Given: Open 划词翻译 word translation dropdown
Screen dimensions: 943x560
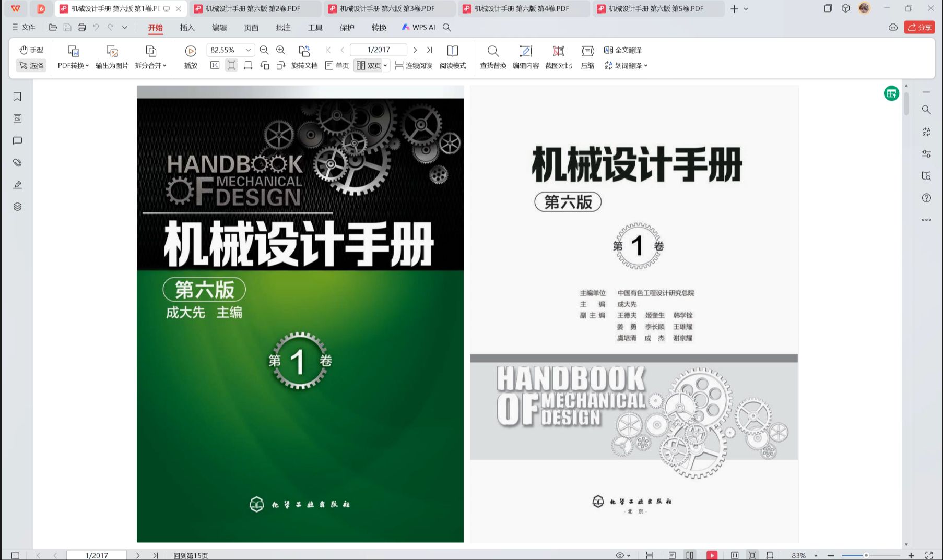Looking at the screenshot, I should 626,65.
